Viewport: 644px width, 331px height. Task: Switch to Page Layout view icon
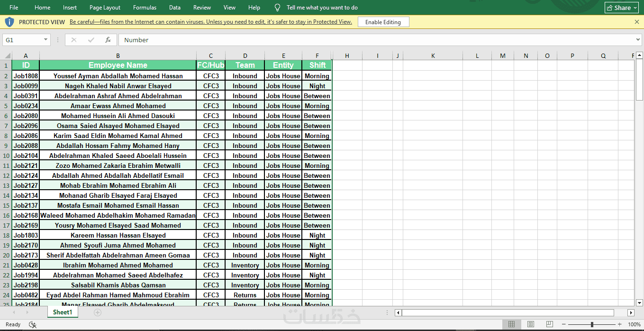(531, 324)
